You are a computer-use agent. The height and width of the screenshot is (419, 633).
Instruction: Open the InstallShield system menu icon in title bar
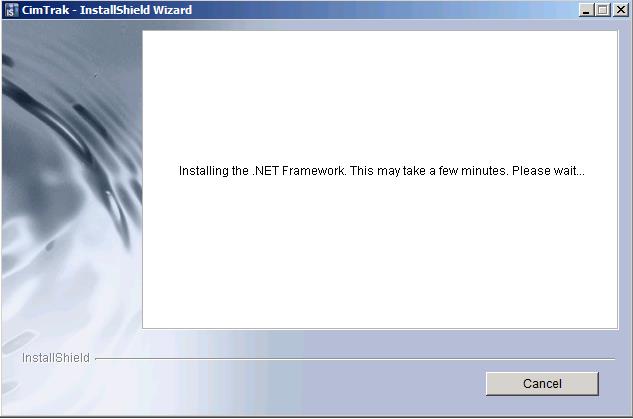click(x=11, y=10)
